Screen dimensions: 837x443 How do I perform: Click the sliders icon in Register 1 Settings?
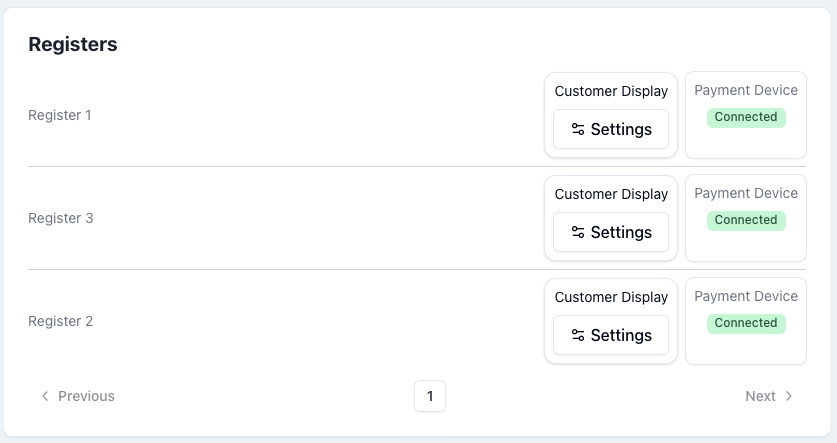tap(578, 129)
